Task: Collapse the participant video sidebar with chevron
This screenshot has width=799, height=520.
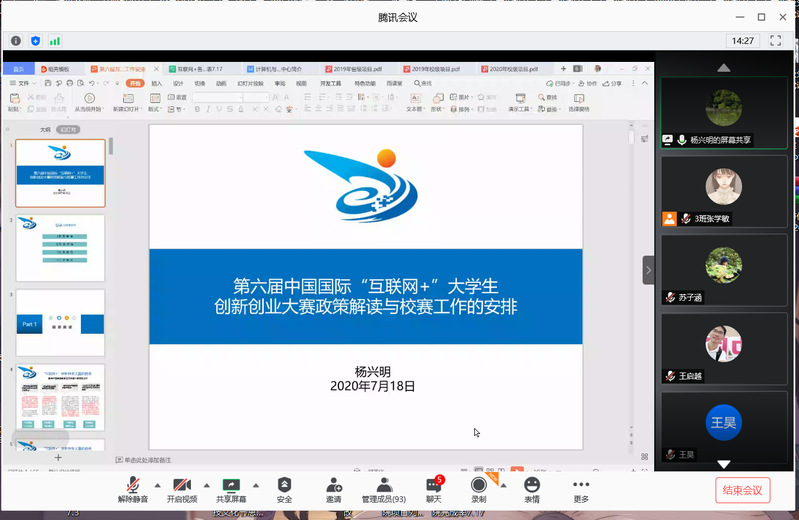Action: tap(648, 270)
